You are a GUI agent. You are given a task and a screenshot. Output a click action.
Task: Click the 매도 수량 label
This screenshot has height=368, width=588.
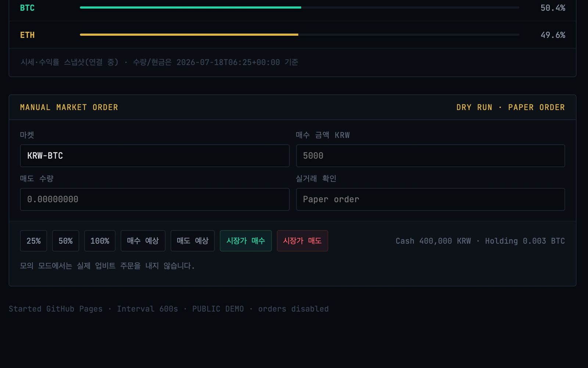[x=37, y=178]
